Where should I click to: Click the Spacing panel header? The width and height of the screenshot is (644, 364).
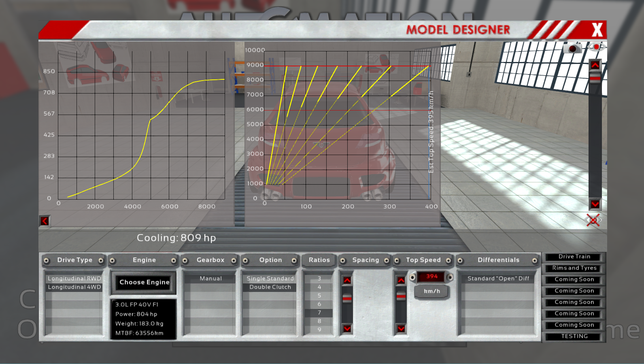tap(366, 260)
